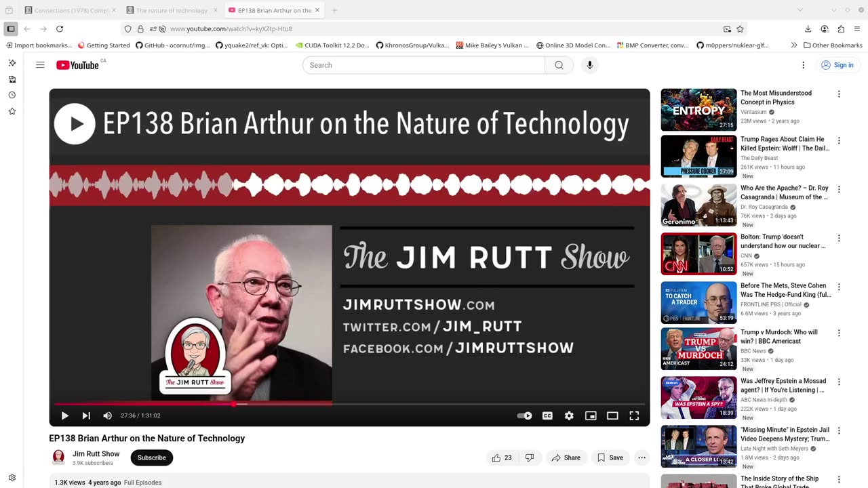Viewport: 868px width, 488px height.
Task: Open options for Steve Cohen Frontline video
Action: (x=839, y=287)
